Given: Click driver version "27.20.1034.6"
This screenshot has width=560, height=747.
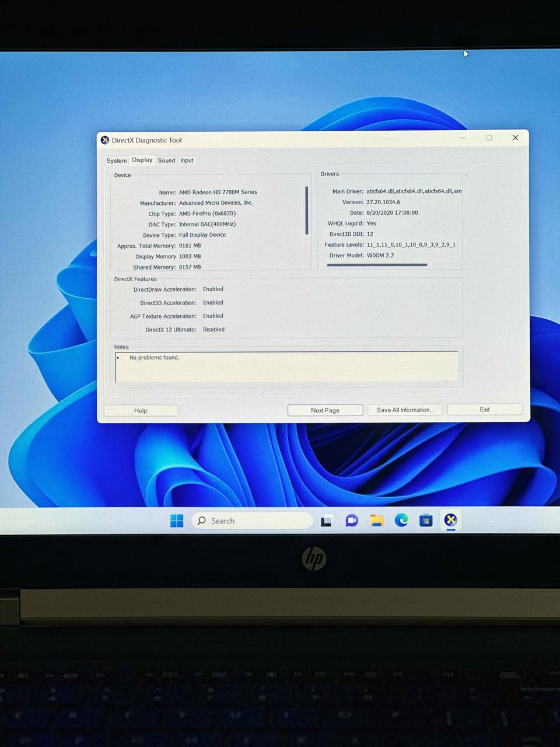Looking at the screenshot, I should pos(383,202).
